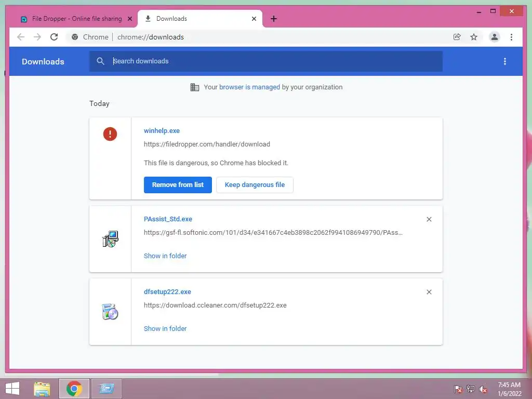Open the Windows Start button
This screenshot has width=532, height=399.
pyautogui.click(x=12, y=389)
